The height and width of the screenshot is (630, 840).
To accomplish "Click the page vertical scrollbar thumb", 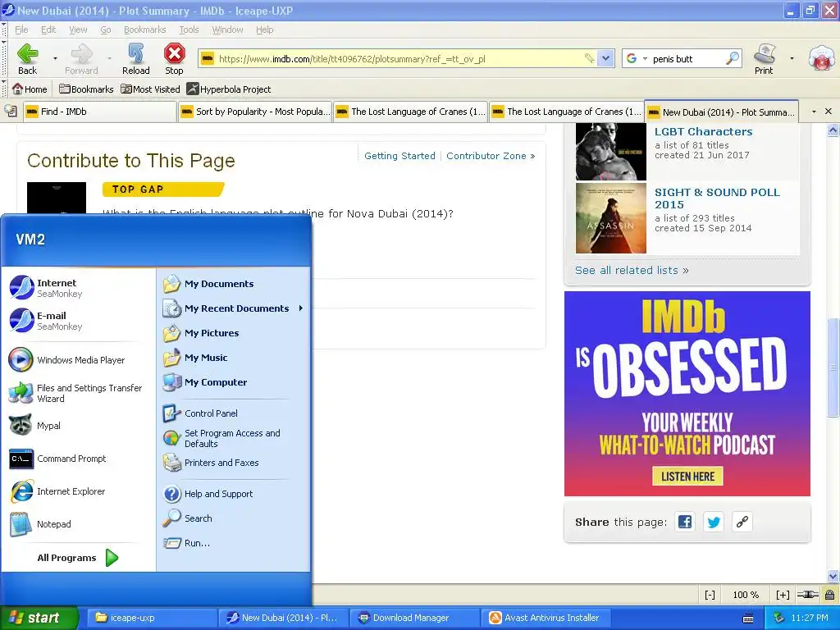I will [833, 367].
